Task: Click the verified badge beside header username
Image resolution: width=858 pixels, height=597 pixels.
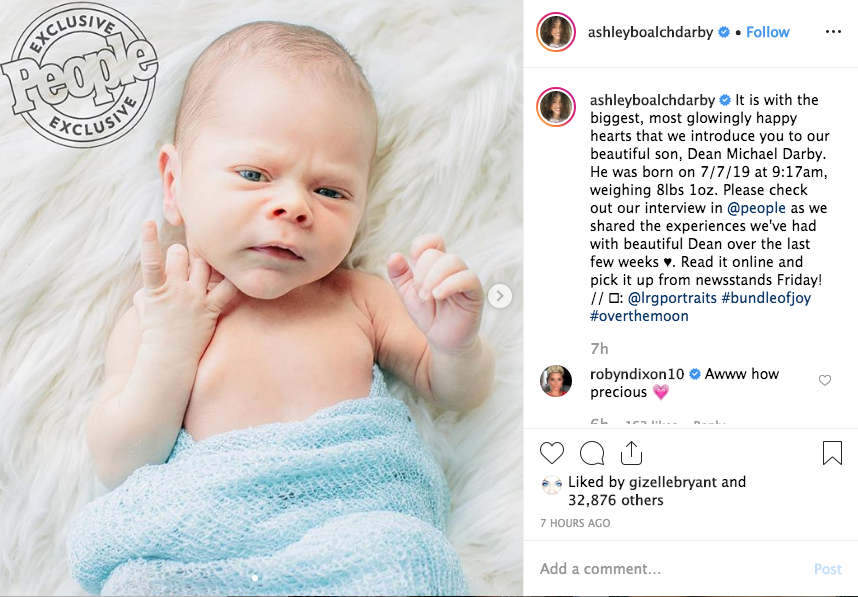Action: click(x=724, y=32)
